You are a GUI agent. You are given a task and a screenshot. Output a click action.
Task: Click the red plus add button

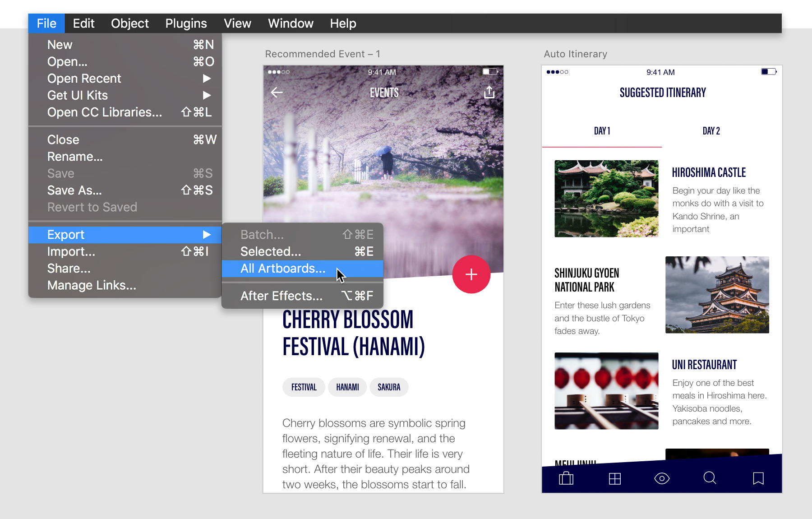coord(471,274)
